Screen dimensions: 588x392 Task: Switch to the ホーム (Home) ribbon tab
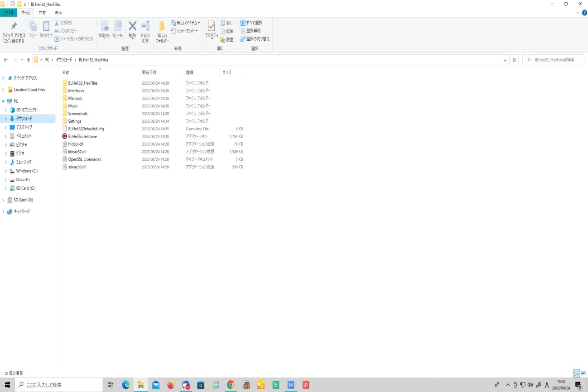point(25,13)
